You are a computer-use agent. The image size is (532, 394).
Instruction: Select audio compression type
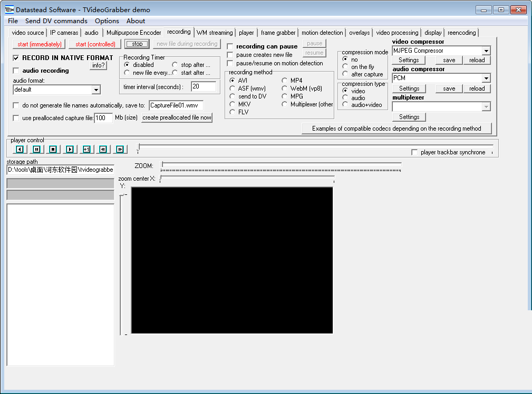345,97
